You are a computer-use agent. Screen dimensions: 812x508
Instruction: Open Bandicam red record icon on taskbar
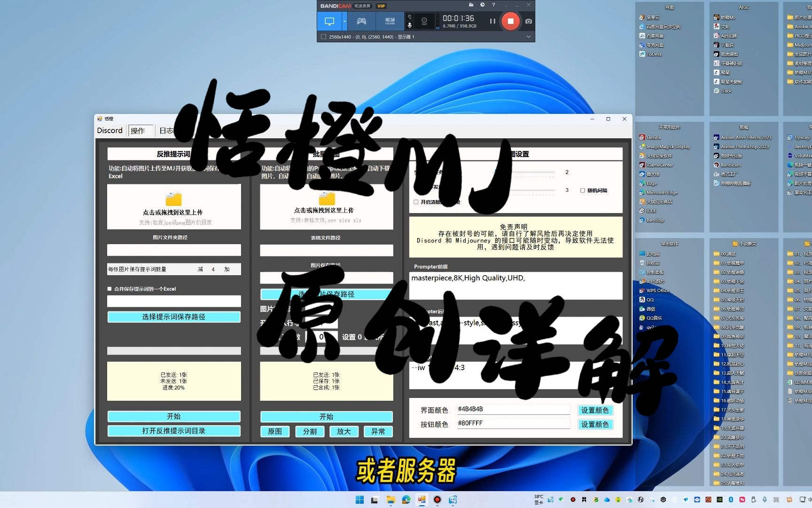[437, 500]
